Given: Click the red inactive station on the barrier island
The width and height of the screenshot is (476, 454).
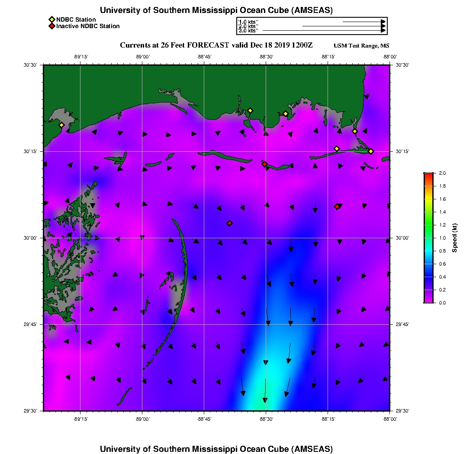Looking at the screenshot, I should coord(264,164).
